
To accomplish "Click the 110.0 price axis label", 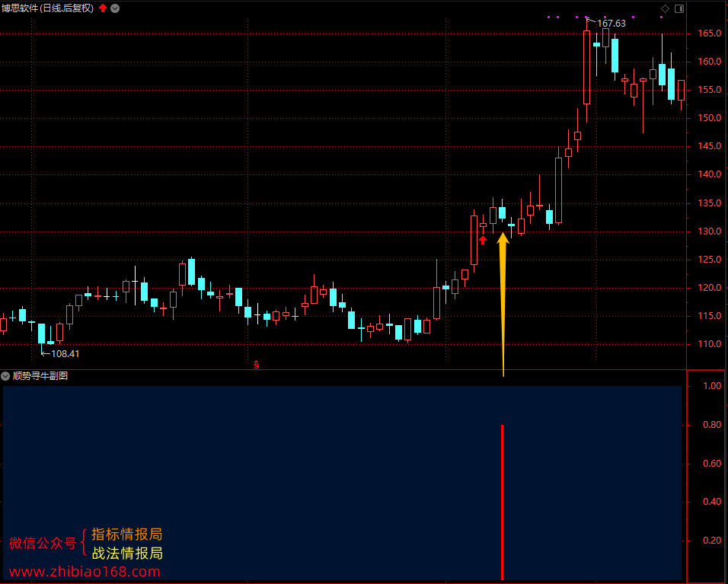I will [x=710, y=344].
